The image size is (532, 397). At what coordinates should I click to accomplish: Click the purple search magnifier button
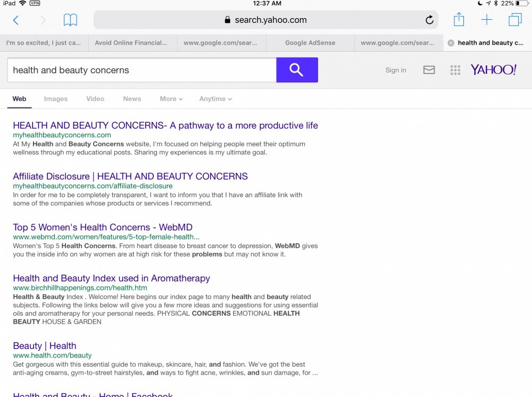[x=297, y=70]
